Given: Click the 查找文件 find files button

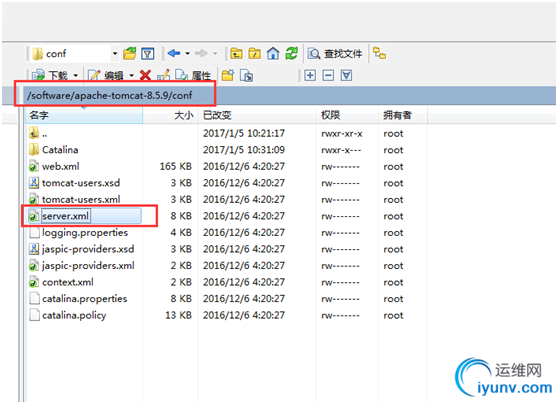Looking at the screenshot, I should coord(335,54).
